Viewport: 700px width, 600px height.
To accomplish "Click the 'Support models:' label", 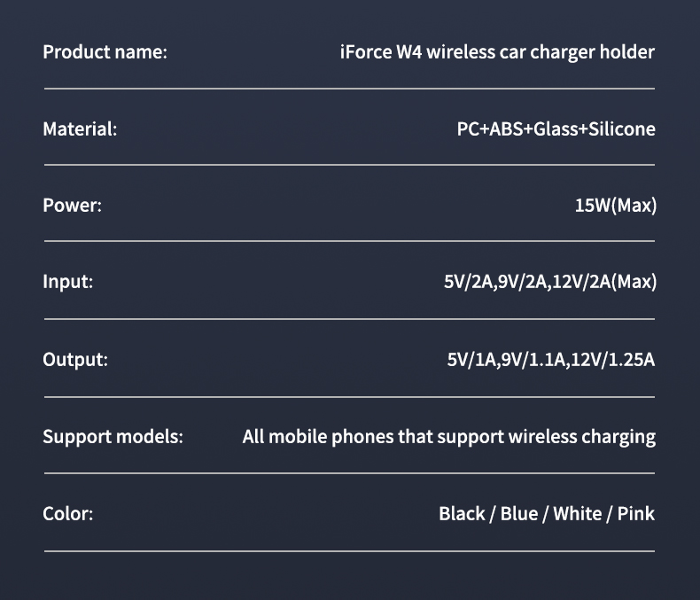I will [113, 437].
